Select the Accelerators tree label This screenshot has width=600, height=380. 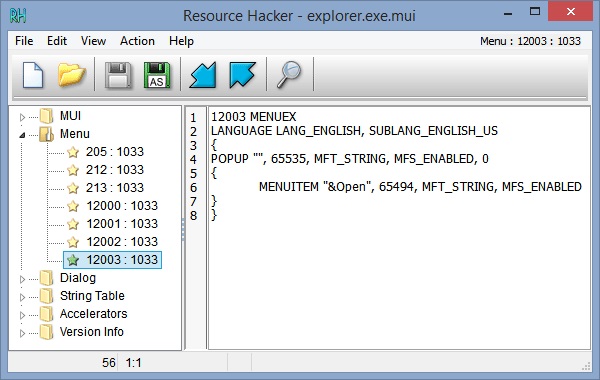93,314
